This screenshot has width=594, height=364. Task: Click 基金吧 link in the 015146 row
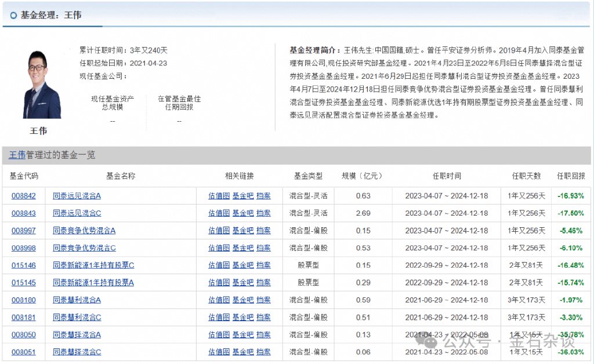(243, 265)
